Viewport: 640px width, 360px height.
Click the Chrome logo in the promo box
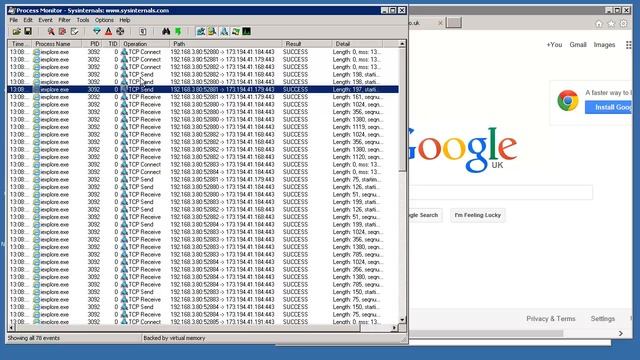[x=568, y=100]
